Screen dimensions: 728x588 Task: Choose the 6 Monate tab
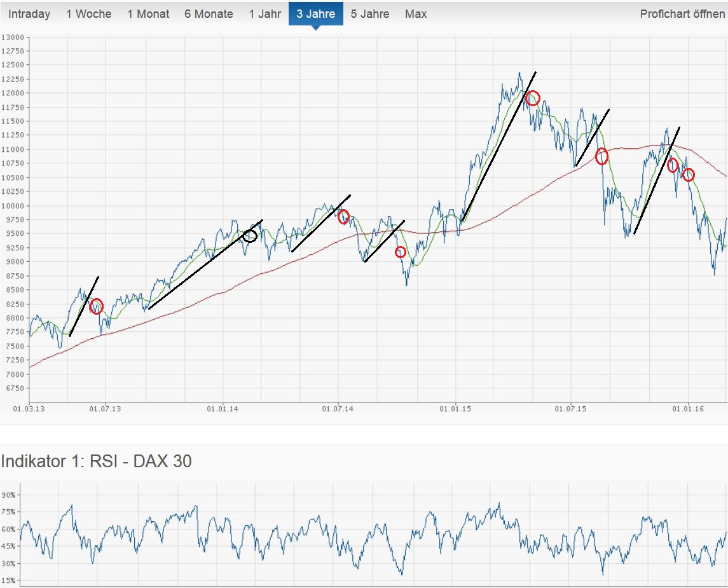click(209, 14)
